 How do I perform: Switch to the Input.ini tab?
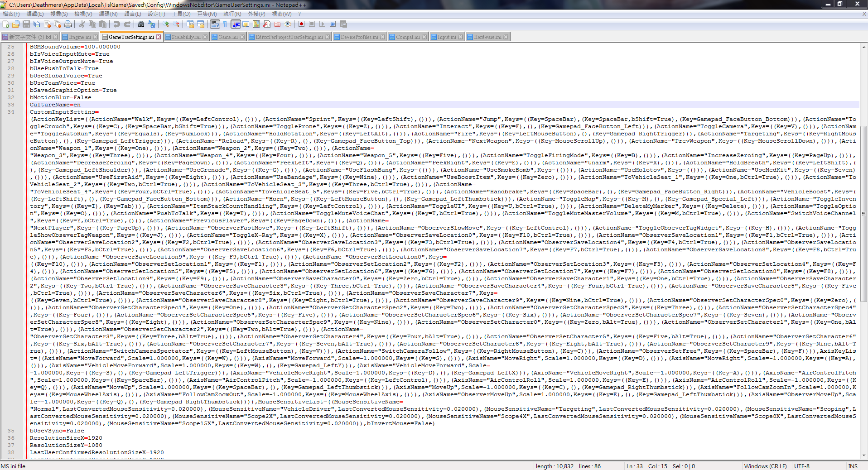[447, 37]
